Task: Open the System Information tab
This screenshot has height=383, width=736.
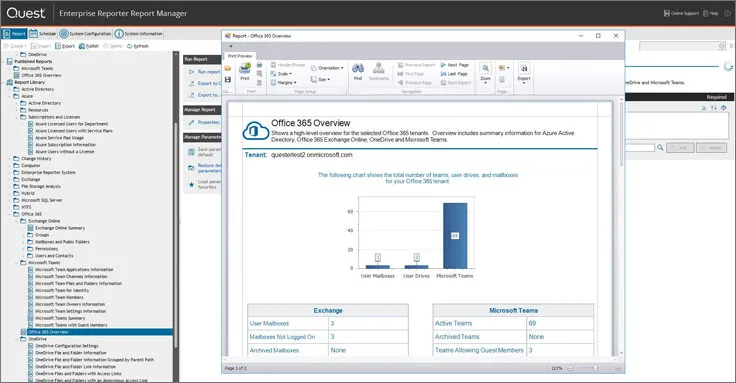Action: click(x=139, y=34)
